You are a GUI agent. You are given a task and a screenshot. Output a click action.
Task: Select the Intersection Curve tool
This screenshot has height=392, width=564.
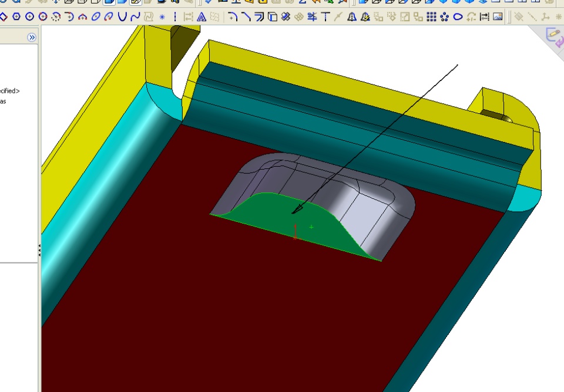286,16
